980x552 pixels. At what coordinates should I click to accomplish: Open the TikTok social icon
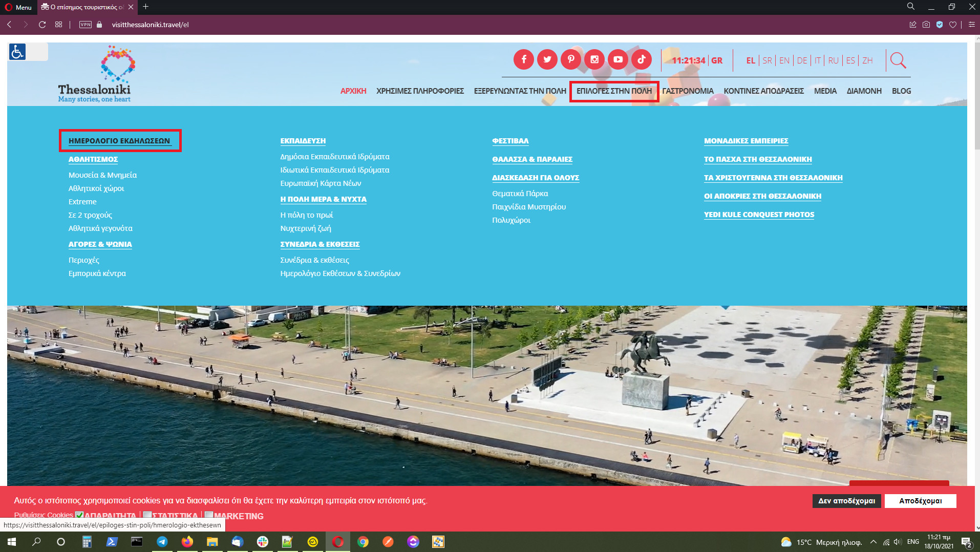tap(641, 59)
